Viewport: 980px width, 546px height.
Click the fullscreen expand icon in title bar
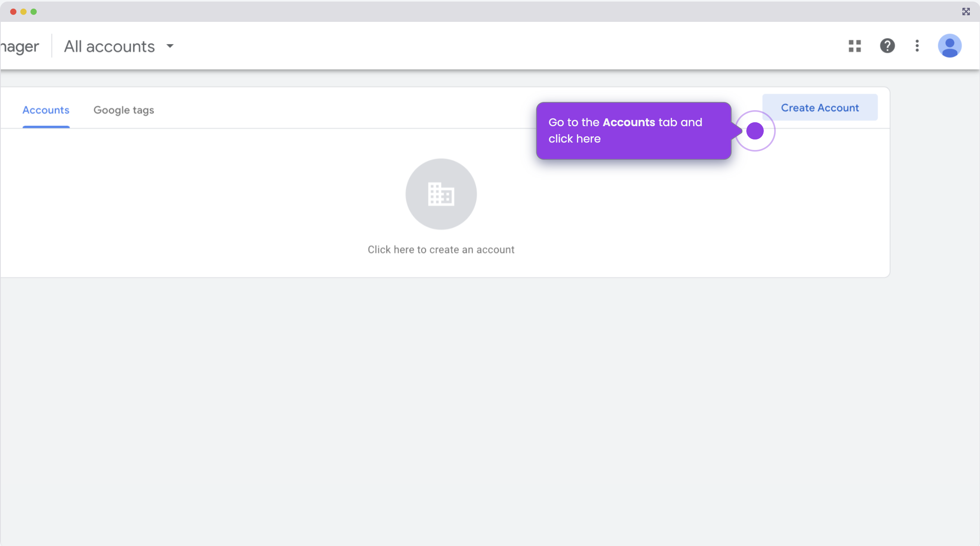(x=966, y=12)
